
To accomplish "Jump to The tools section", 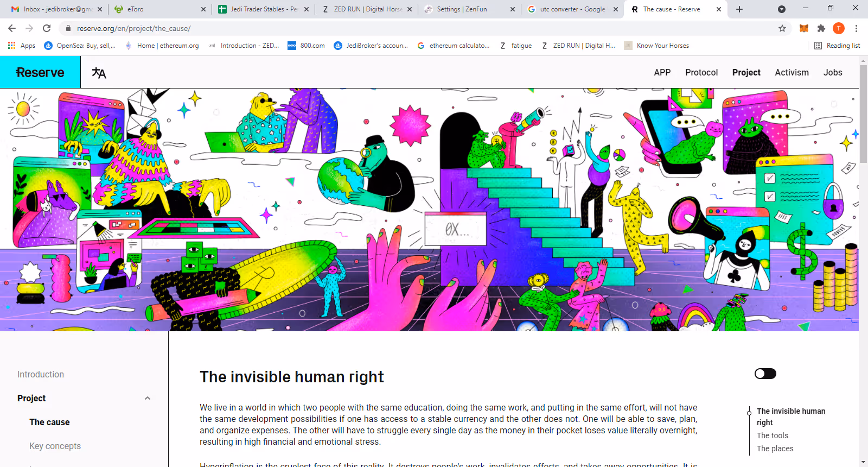I will 773,436.
